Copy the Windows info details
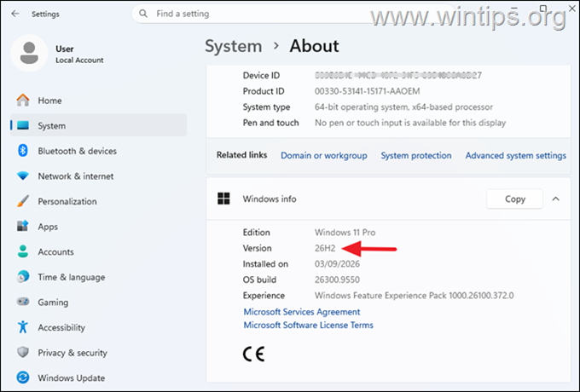Viewport: 580px width, 392px height. tap(515, 199)
